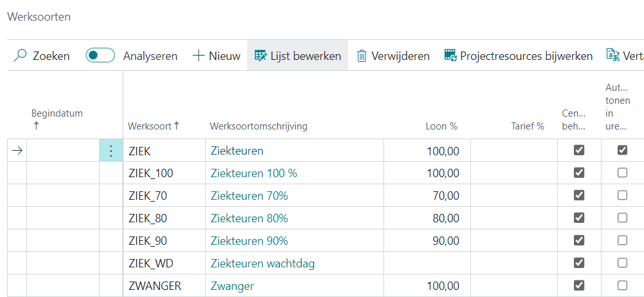Viewport: 644px width, 297px height.
Task: Click the Projectresources bijwerken icon
Action: coord(450,56)
